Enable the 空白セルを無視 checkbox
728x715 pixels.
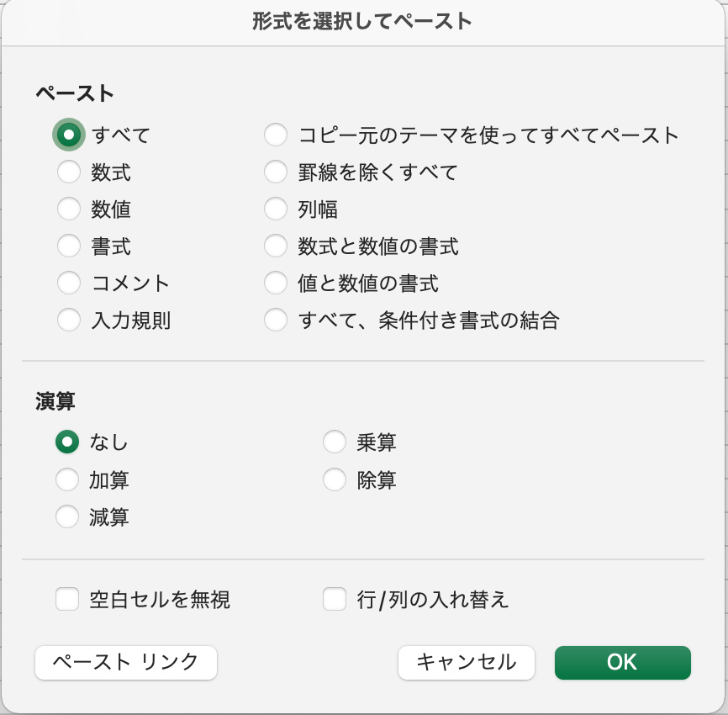(x=67, y=600)
